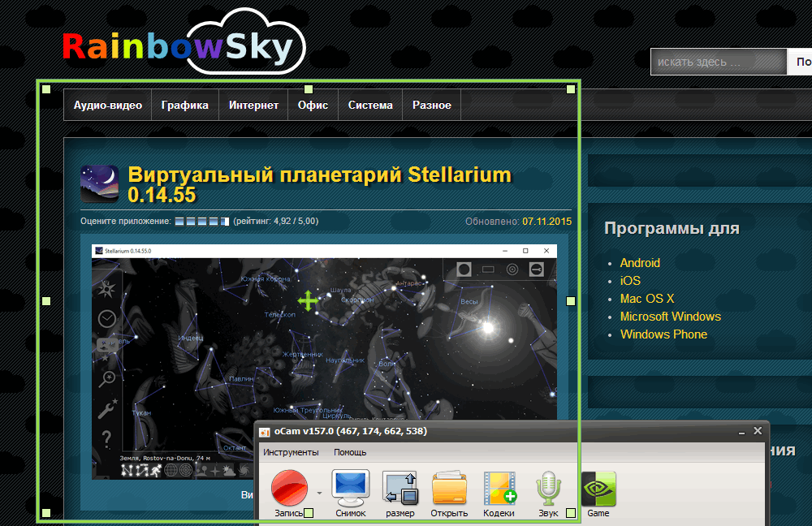The width and height of the screenshot is (812, 526).
Task: Close the oCam window
Action: (x=758, y=431)
